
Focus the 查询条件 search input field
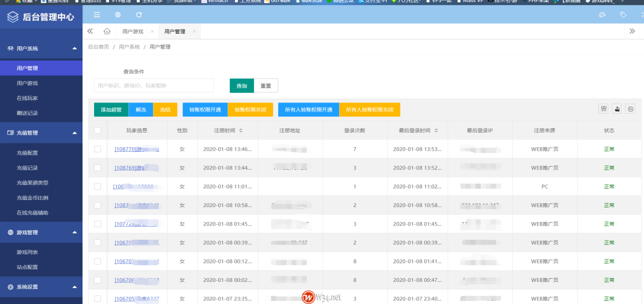153,85
